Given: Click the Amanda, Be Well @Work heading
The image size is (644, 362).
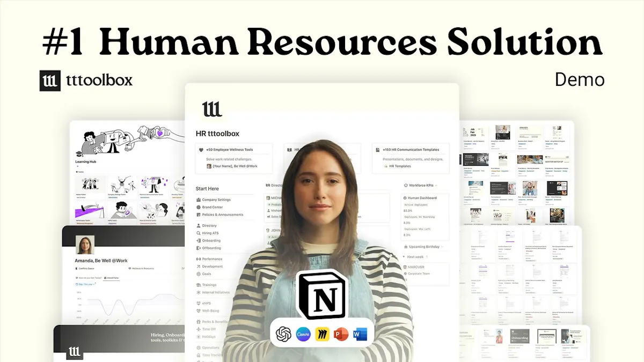Looking at the screenshot, I should coord(101,260).
